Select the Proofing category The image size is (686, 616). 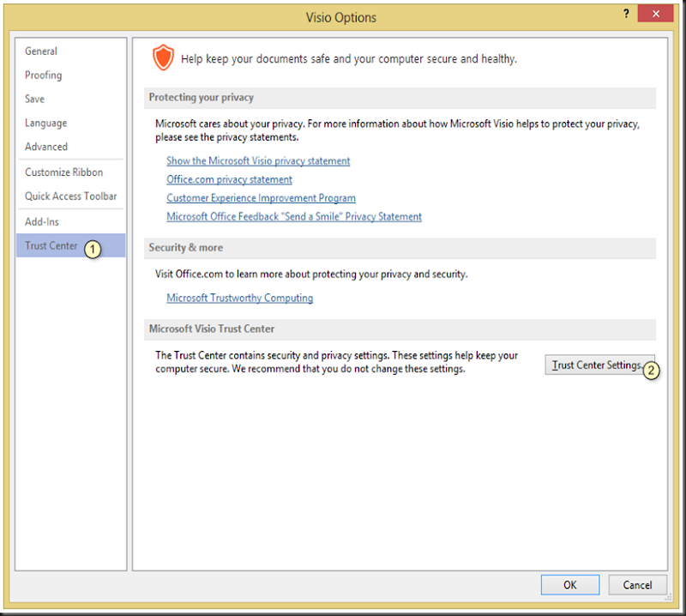pos(43,75)
